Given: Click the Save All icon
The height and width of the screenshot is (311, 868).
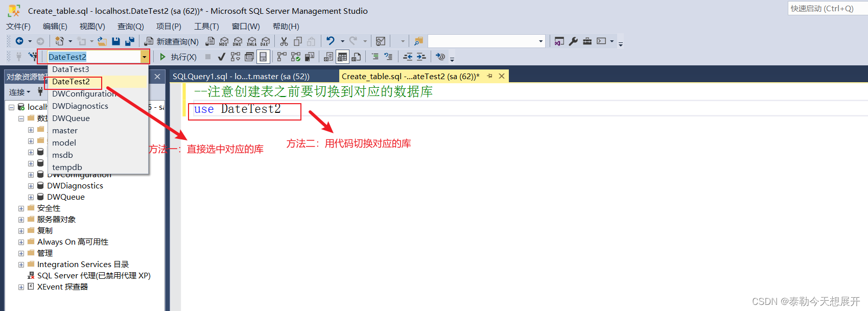Looking at the screenshot, I should 130,41.
